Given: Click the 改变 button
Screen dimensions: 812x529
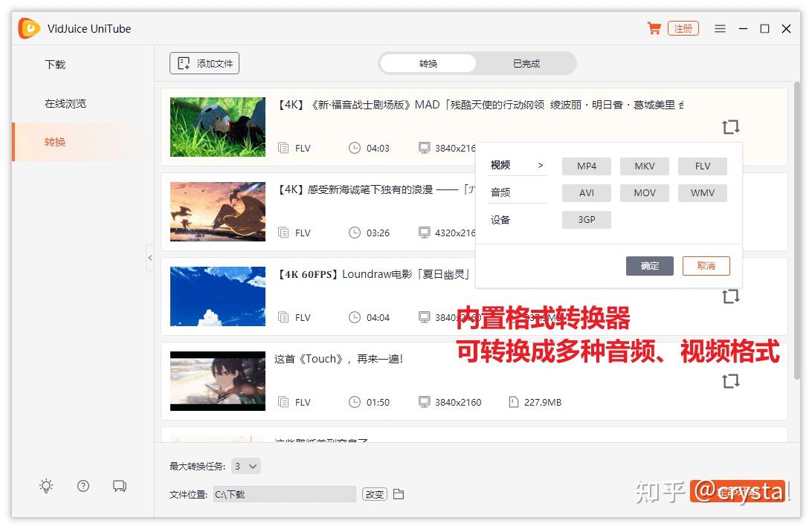Looking at the screenshot, I should coord(375,494).
